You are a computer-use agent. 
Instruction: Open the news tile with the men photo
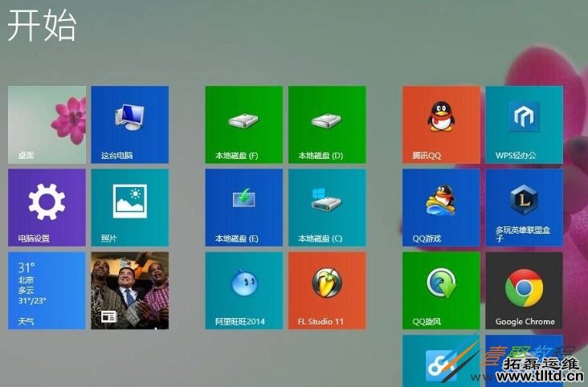tap(130, 291)
